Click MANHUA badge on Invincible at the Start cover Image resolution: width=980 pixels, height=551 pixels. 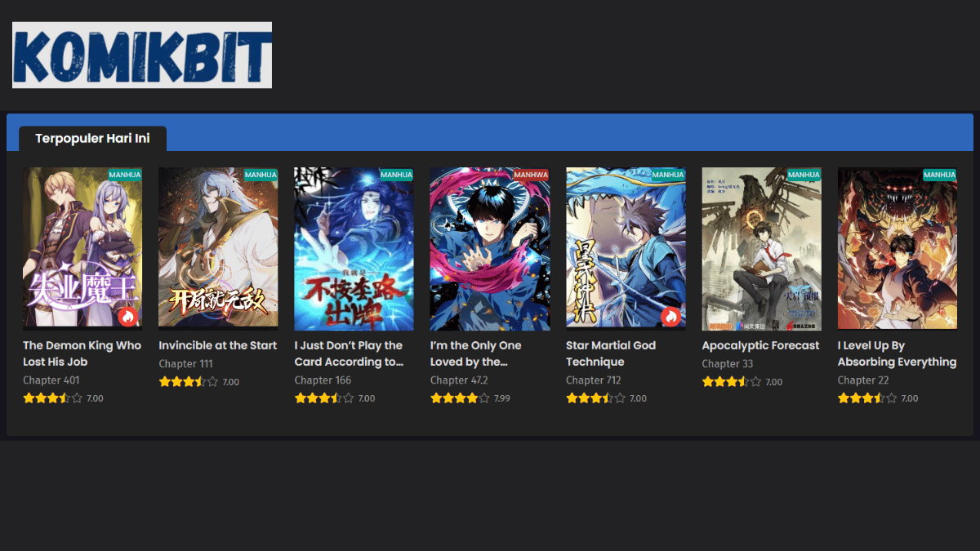(261, 175)
